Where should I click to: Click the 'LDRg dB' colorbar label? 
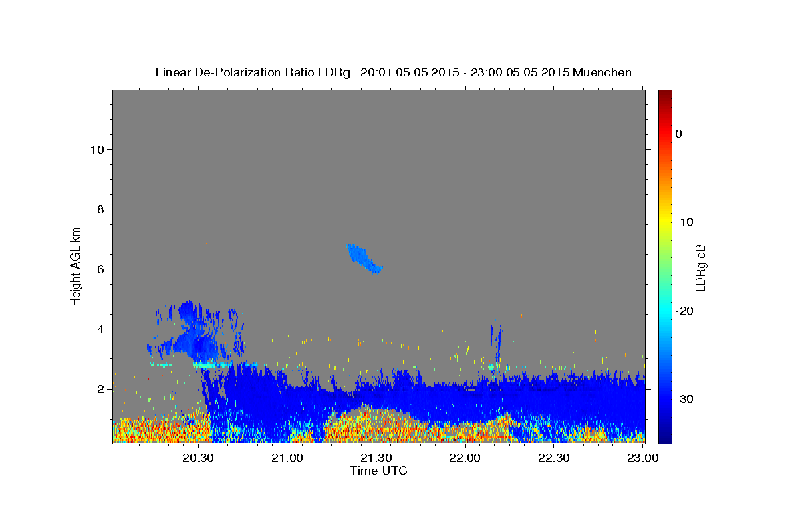pos(700,267)
